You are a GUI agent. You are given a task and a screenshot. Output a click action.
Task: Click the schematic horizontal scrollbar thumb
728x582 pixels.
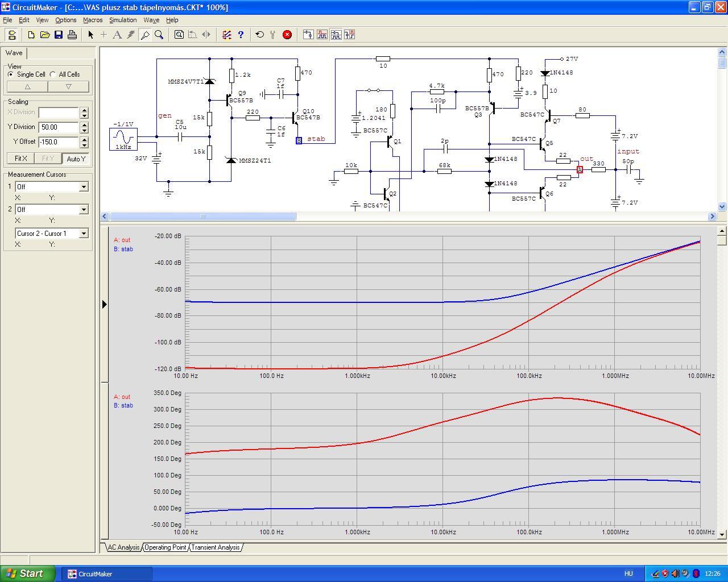(x=202, y=217)
